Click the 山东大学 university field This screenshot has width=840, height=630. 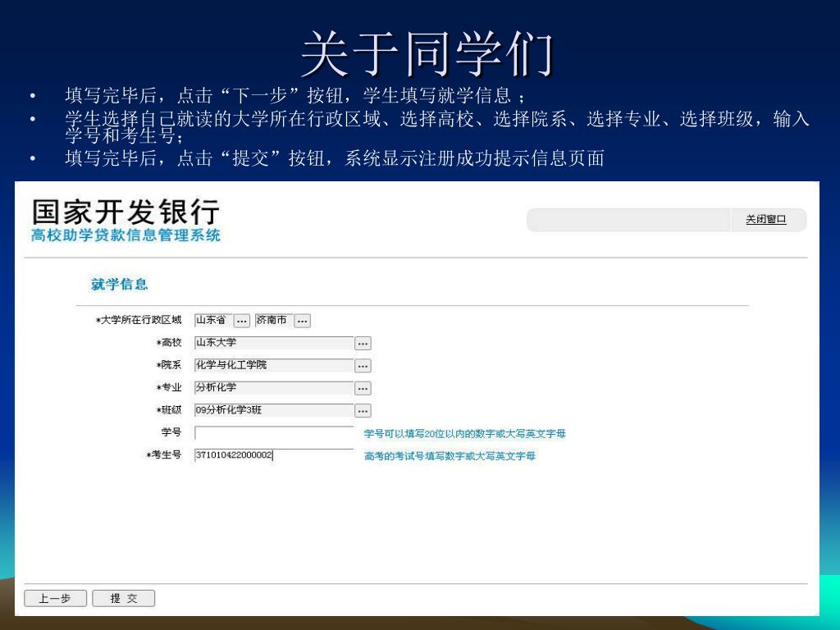pos(274,343)
